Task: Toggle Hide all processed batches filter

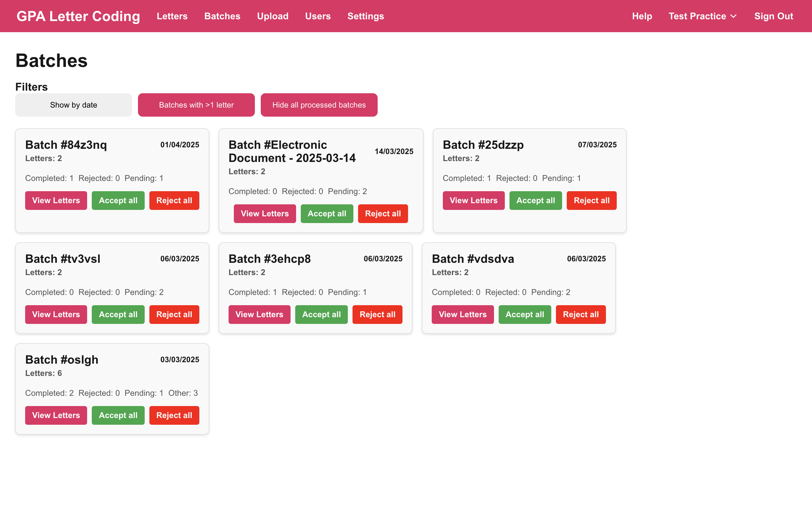Action: point(319,105)
